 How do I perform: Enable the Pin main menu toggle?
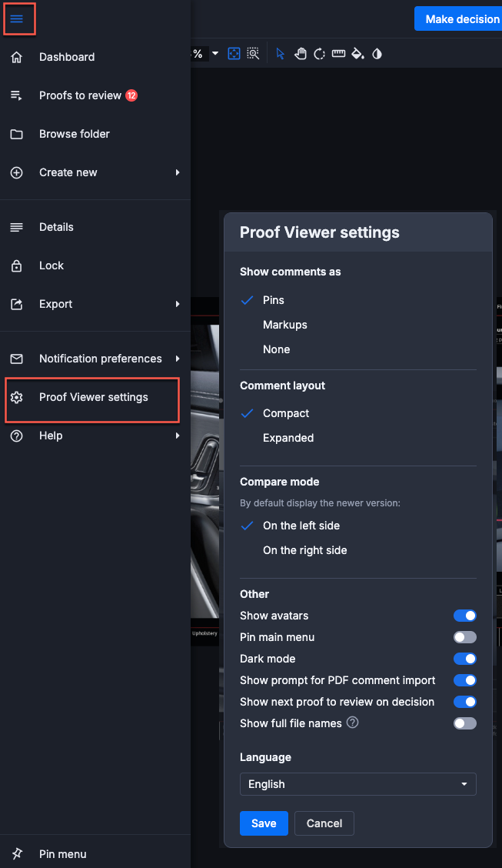point(464,637)
